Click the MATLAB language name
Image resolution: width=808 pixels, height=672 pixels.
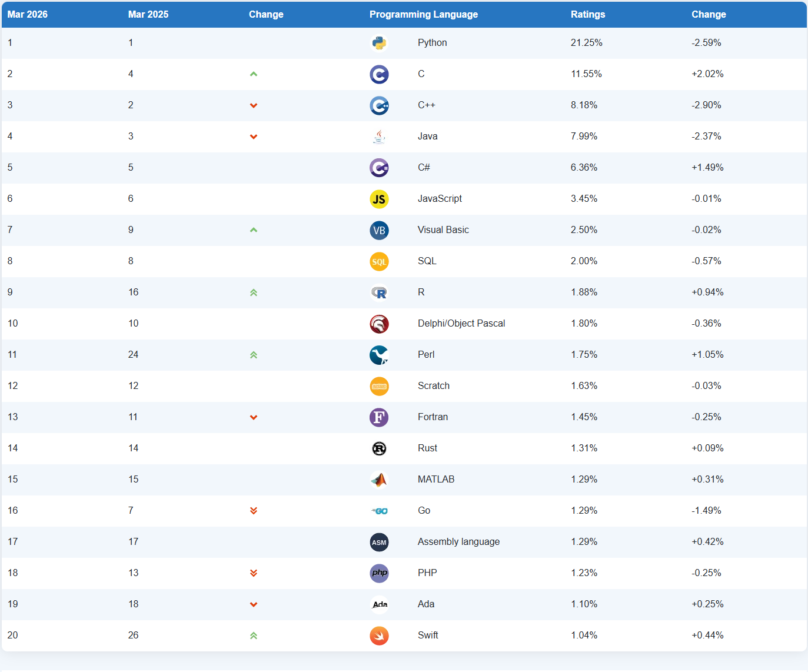click(435, 480)
